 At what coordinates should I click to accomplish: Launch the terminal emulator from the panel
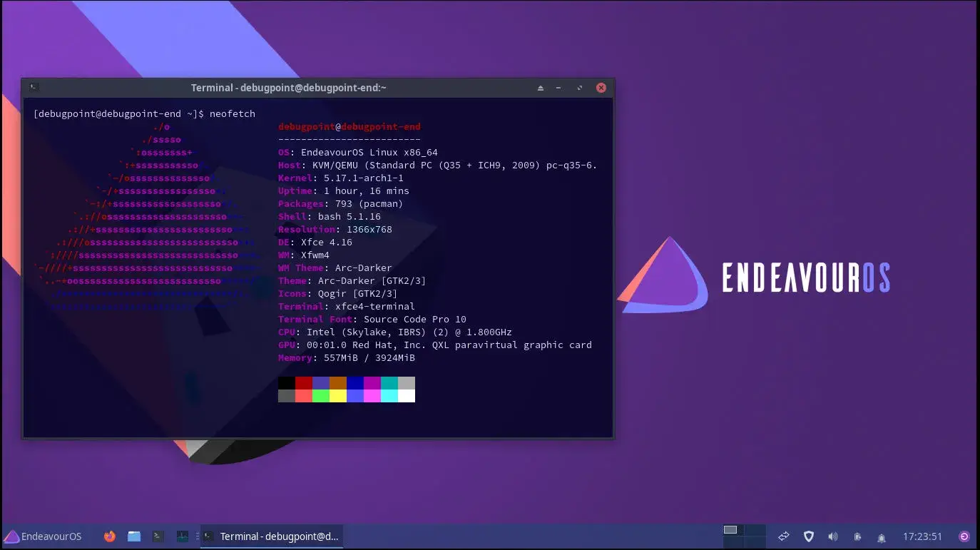158,536
